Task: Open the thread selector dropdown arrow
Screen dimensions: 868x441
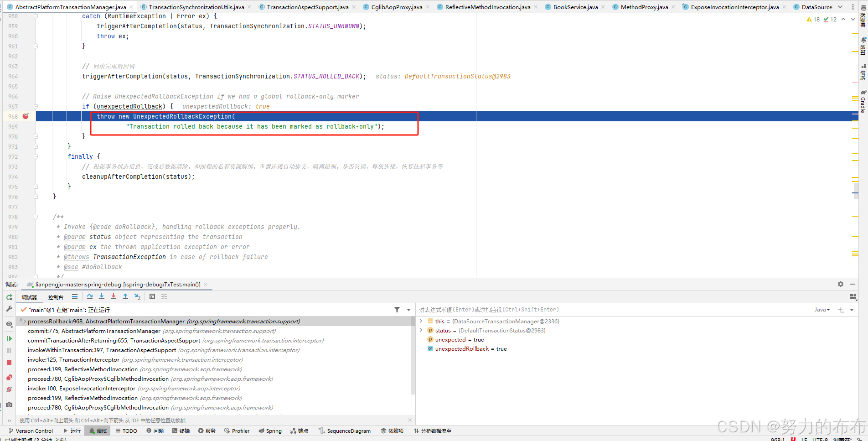Action: click(408, 310)
